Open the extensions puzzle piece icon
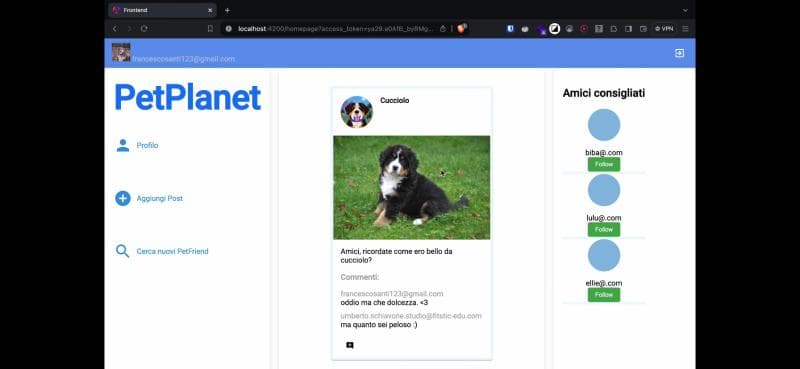 click(614, 29)
